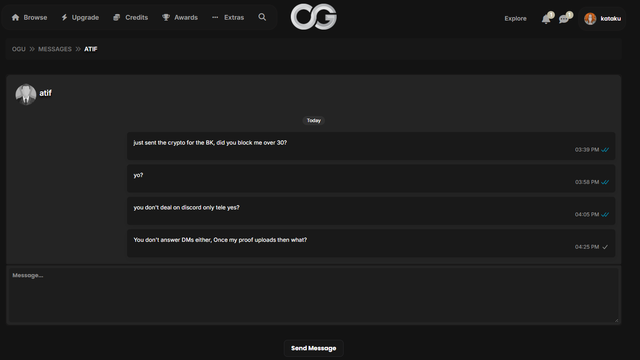
Task: Grab the message box resize handle
Action: 616,320
